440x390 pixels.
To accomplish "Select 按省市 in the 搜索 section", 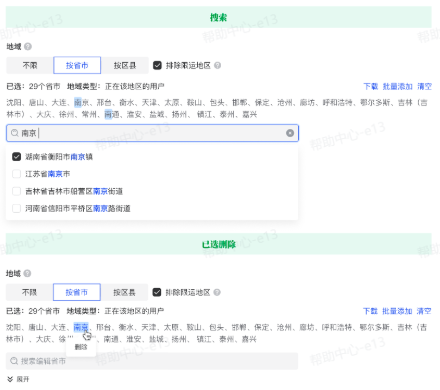I will pos(77,65).
